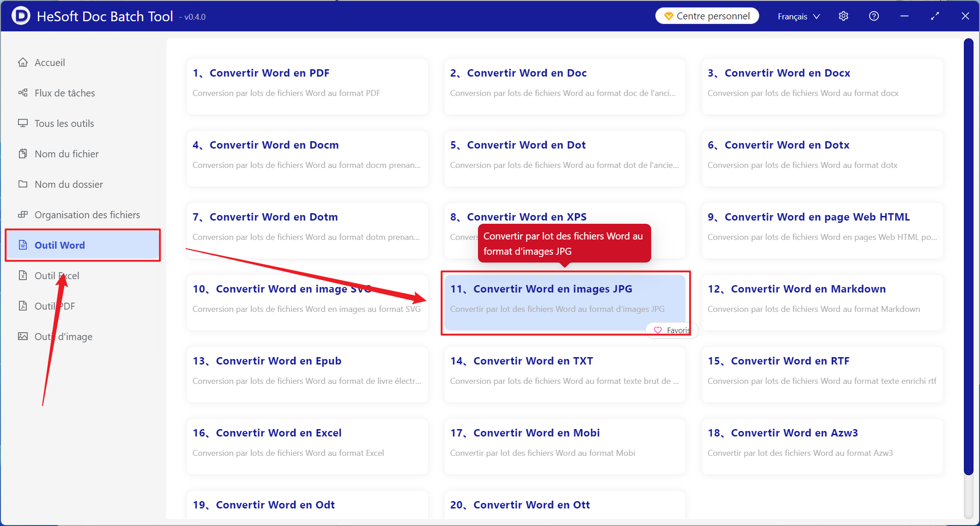The width and height of the screenshot is (980, 526).
Task: Open Convertir Word en Ott card
Action: (565, 505)
